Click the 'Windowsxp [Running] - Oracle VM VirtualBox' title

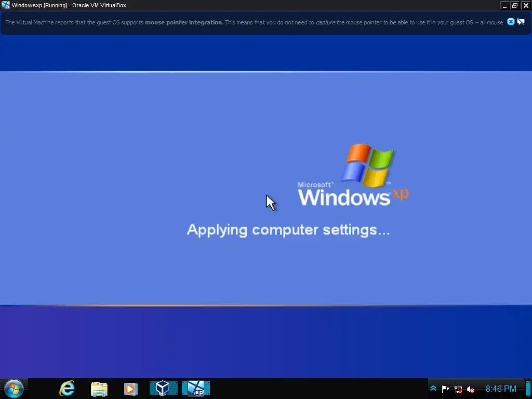[69, 5]
